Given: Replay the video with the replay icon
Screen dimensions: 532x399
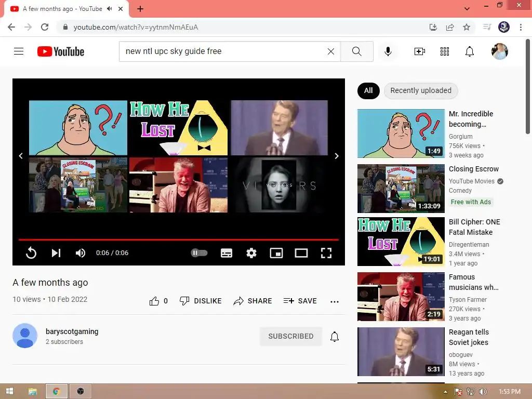Looking at the screenshot, I should coord(31,253).
